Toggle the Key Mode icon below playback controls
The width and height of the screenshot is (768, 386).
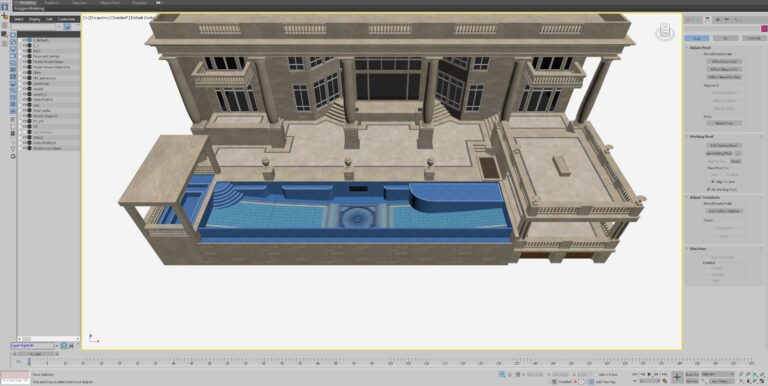tap(635, 381)
